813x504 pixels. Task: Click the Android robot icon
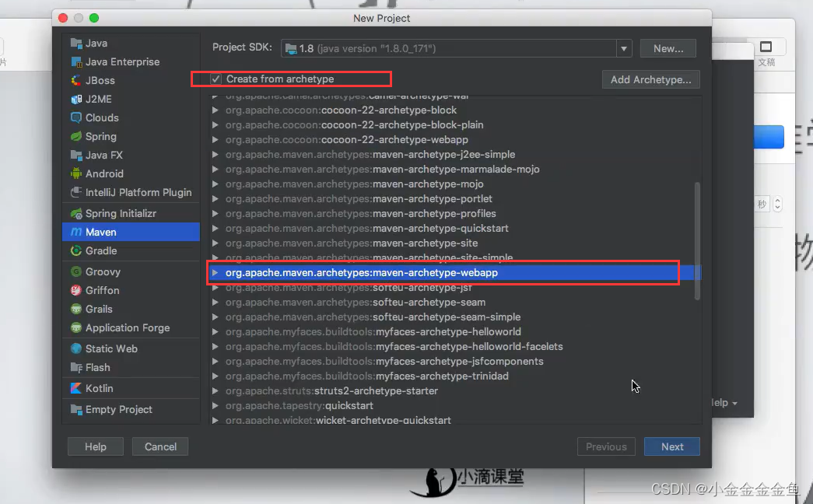point(76,173)
